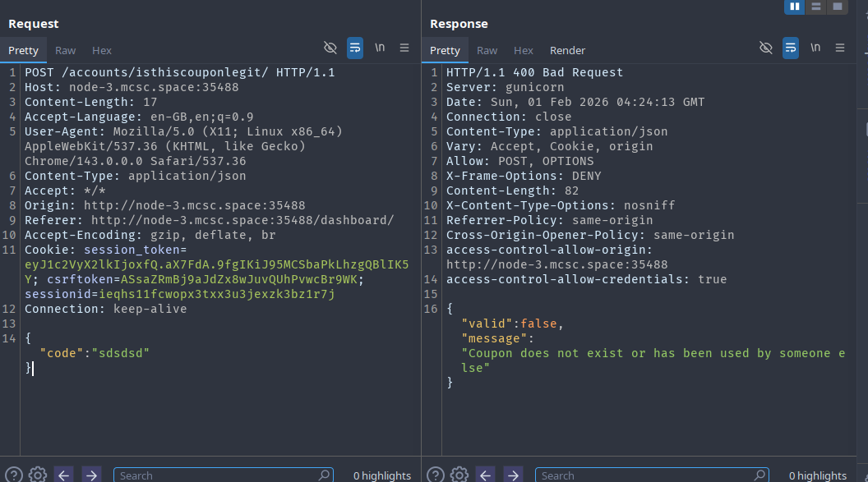Image resolution: width=868 pixels, height=482 pixels.
Task: Toggle hidden characters eye icon in Request
Action: [330, 48]
